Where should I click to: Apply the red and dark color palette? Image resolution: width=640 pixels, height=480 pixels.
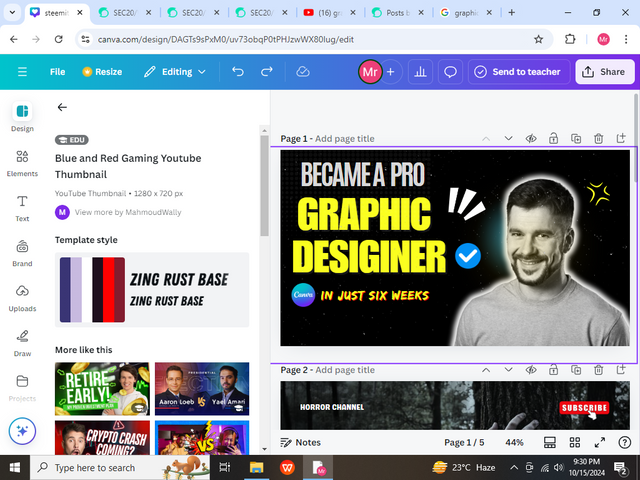pyautogui.click(x=109, y=290)
